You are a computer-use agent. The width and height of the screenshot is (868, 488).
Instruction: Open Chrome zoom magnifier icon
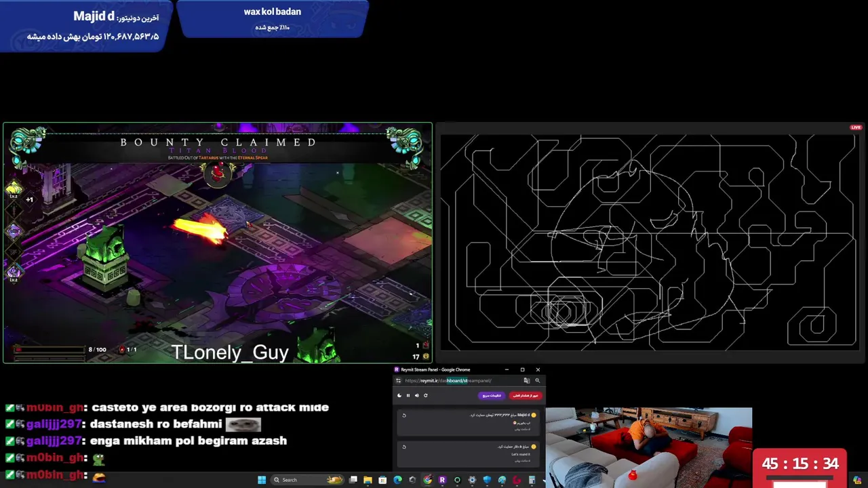(538, 380)
